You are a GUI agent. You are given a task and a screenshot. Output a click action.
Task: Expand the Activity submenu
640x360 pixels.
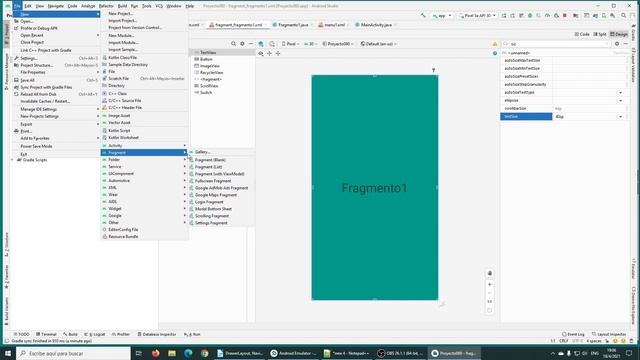coord(144,146)
